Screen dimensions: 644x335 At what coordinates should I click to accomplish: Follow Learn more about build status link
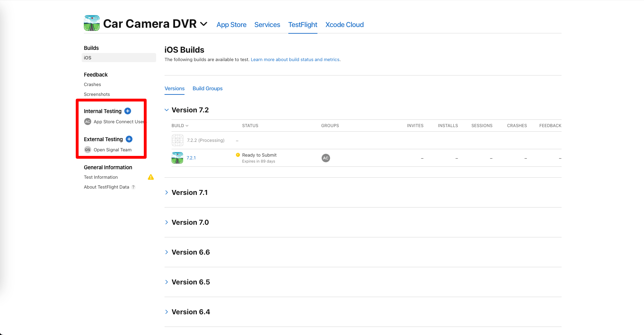pyautogui.click(x=295, y=60)
